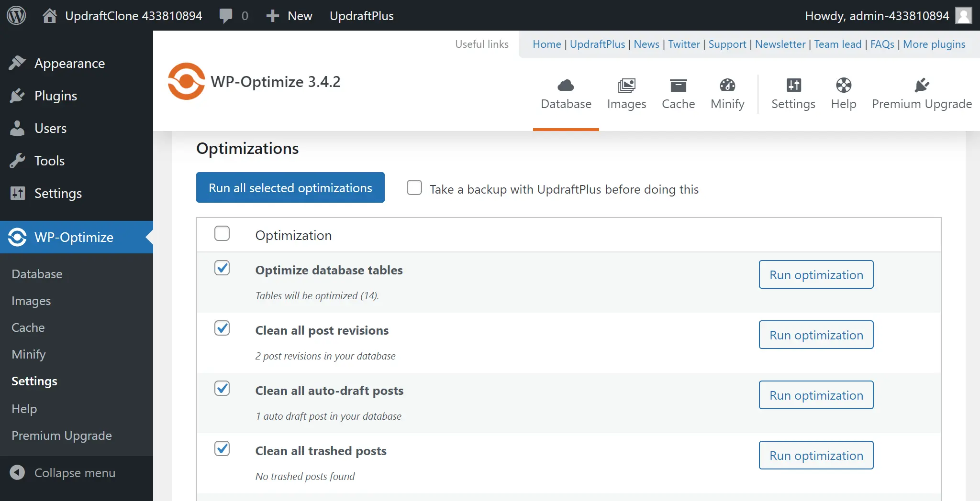Screen dimensions: 980x501
Task: Open Images submenu item in sidebar
Action: point(31,301)
